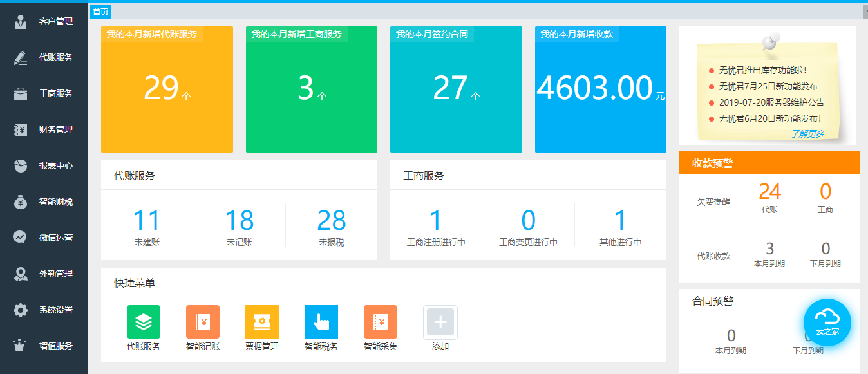Click 了解更多 link on sticky note
This screenshot has width=868, height=374.
pyautogui.click(x=807, y=134)
